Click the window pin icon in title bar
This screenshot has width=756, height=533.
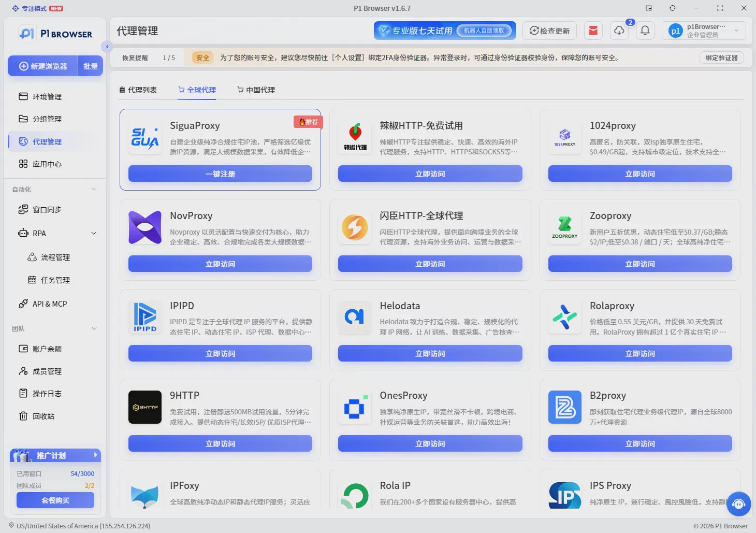click(649, 8)
